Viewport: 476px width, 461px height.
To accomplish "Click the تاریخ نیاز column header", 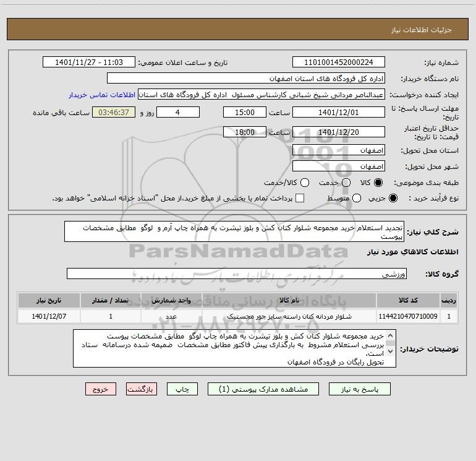I will pos(49,300).
